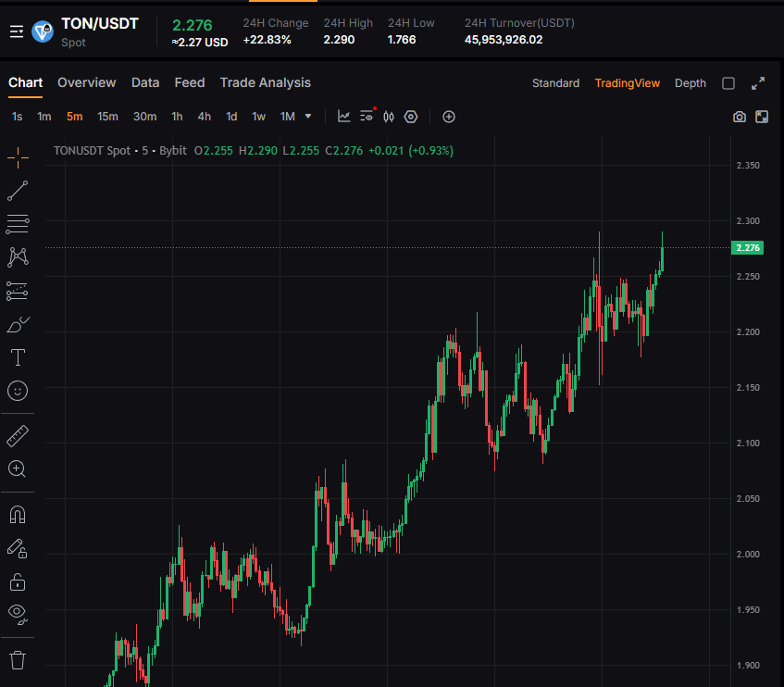Select the 1s timeframe
Screen dimensions: 784x687
pos(17,117)
